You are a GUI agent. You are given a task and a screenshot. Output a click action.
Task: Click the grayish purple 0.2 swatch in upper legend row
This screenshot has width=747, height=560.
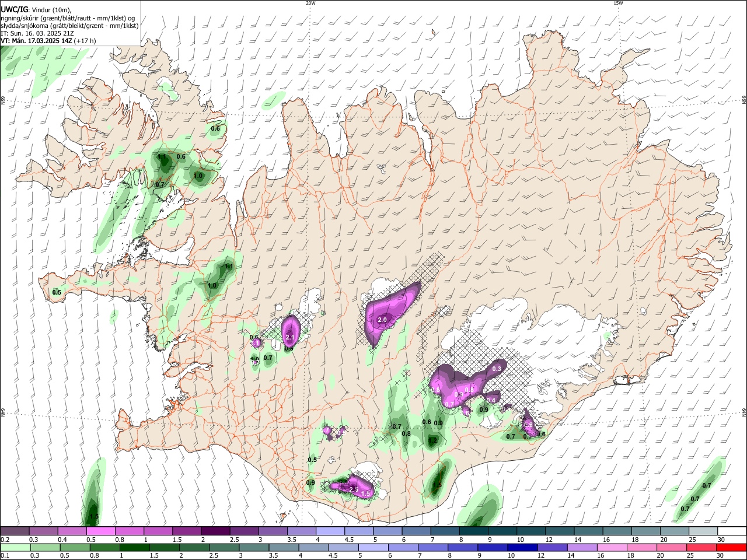(15, 531)
